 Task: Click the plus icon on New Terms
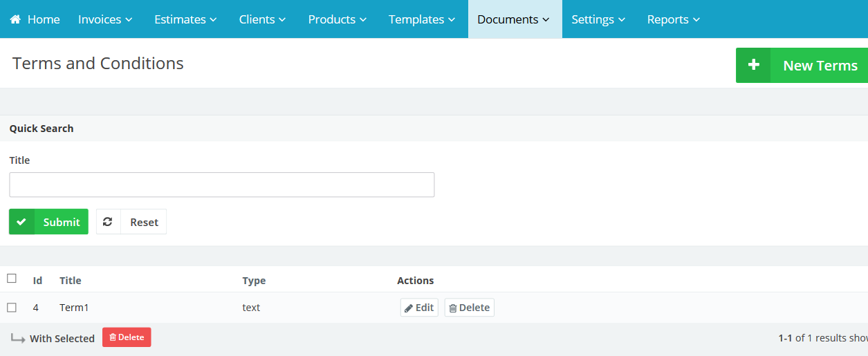(754, 65)
